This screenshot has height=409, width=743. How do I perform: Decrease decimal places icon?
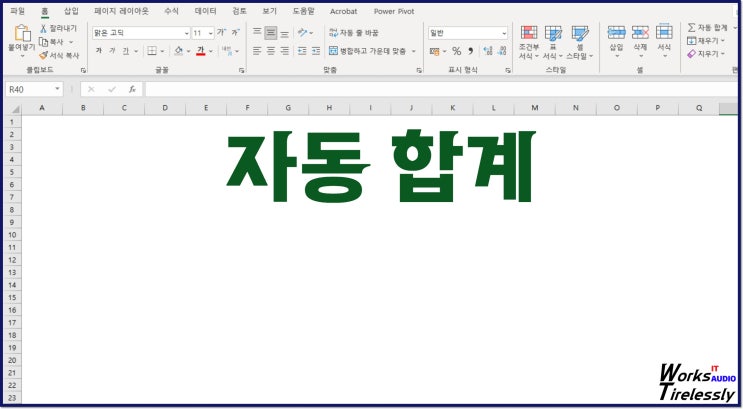tap(502, 51)
